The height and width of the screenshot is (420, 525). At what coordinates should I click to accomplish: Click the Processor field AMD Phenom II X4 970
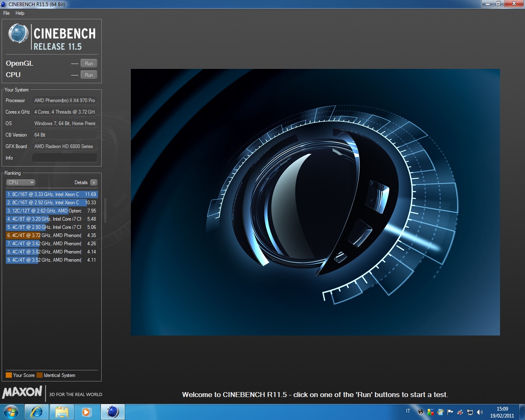(65, 100)
